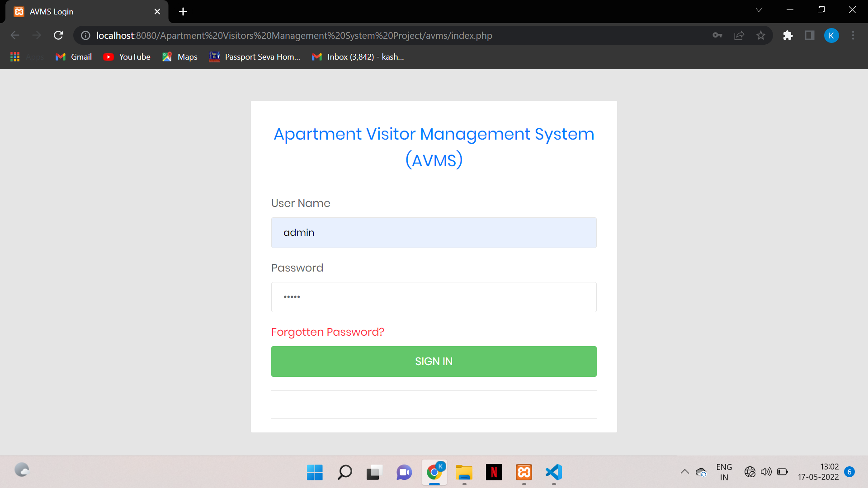868x488 pixels.
Task: Click inside the Password input field
Action: click(434, 297)
